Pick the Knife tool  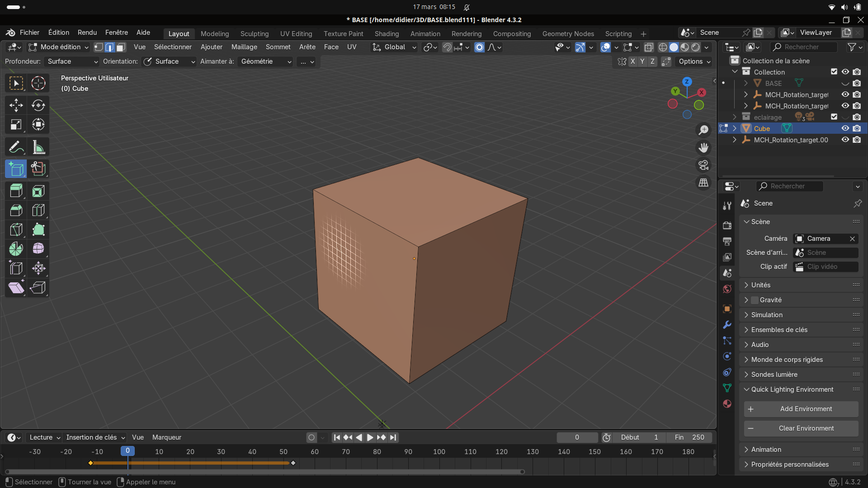[16, 230]
